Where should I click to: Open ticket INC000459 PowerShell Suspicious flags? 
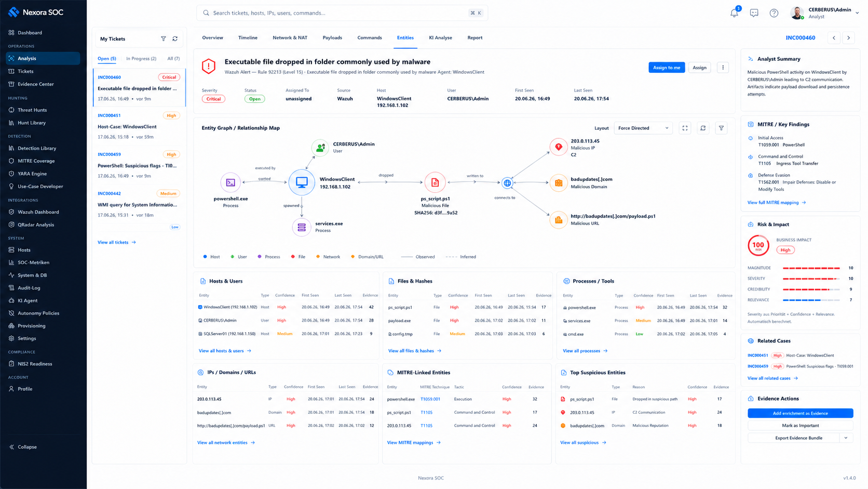point(139,165)
